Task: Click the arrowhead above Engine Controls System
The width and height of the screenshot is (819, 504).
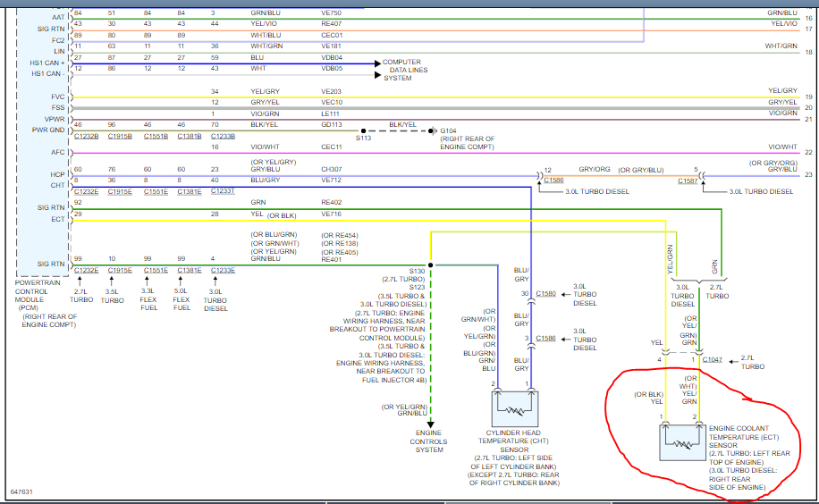Action: (432, 424)
